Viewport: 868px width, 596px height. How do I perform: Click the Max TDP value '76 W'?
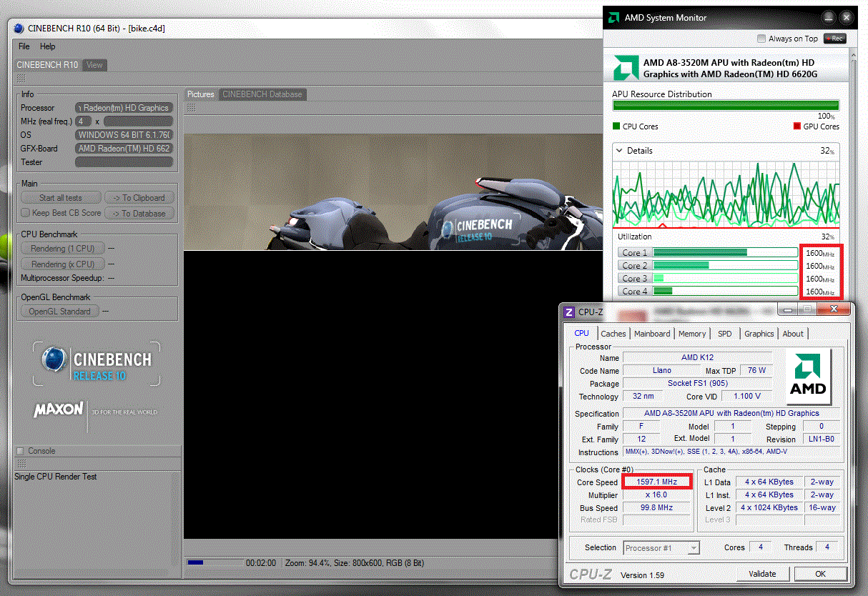[x=756, y=370]
